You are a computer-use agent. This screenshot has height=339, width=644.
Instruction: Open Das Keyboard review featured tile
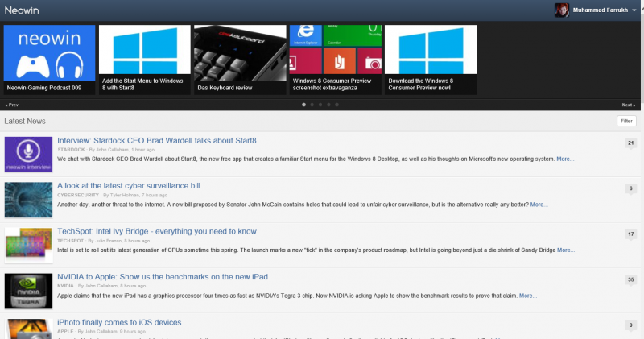(x=240, y=60)
